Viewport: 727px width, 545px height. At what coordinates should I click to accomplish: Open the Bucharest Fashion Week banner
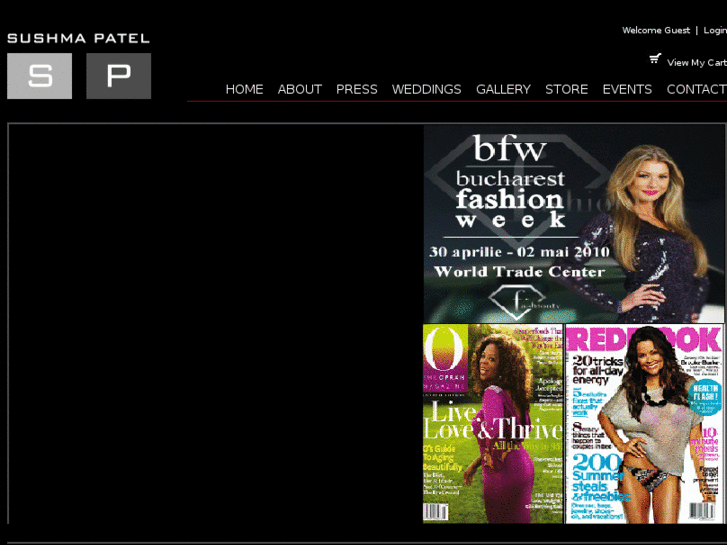click(x=574, y=224)
